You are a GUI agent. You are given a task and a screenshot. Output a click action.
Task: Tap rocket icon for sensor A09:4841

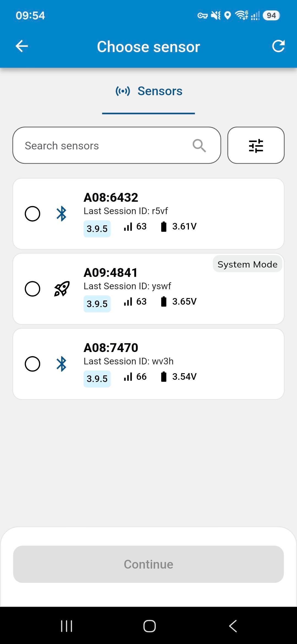(x=62, y=289)
